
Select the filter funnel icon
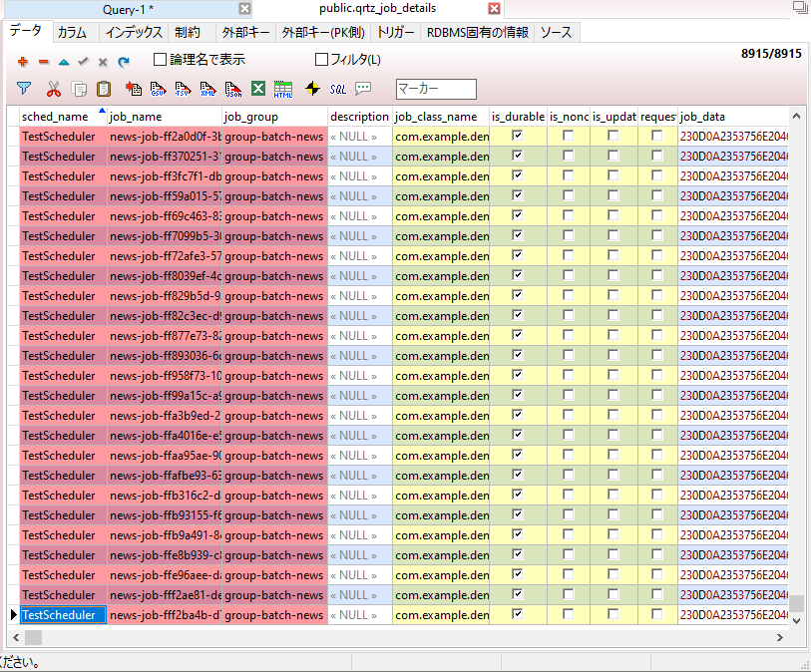coord(23,90)
